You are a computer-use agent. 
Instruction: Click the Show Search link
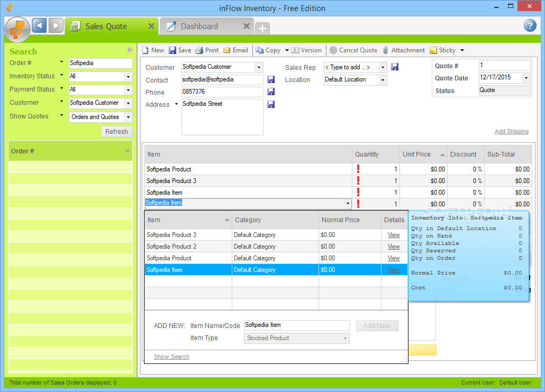click(172, 357)
